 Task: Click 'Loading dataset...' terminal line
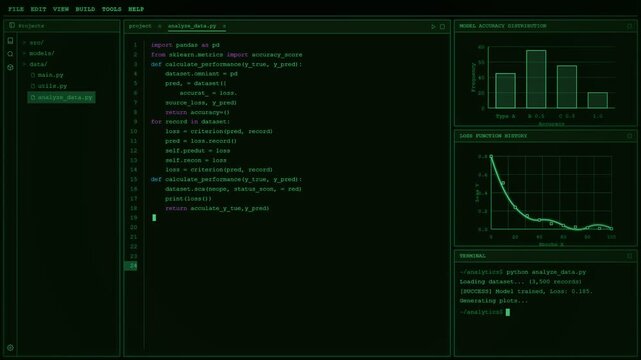(520, 282)
